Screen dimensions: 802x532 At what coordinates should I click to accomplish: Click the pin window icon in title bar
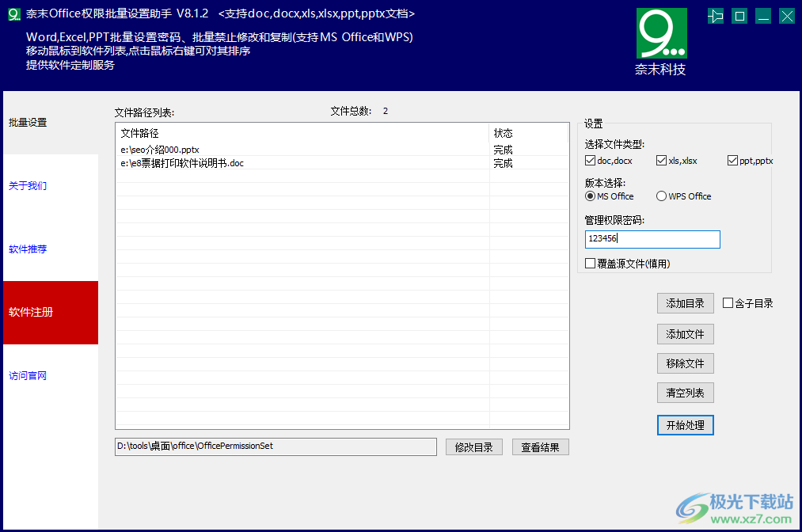(716, 17)
